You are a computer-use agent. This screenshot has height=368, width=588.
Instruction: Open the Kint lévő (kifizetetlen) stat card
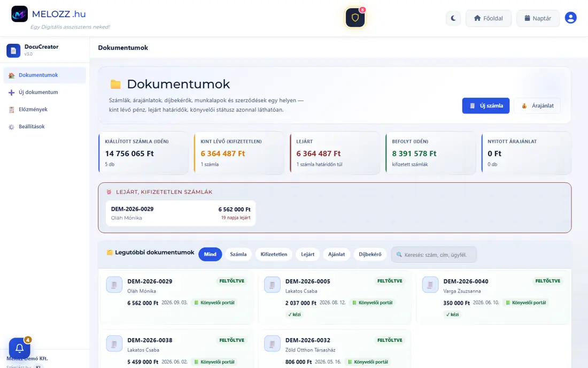click(239, 152)
